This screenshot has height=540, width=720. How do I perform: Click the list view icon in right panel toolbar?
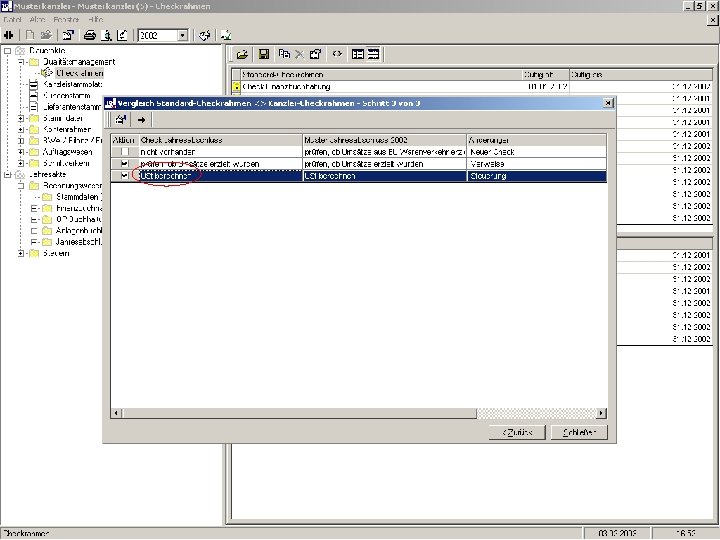(x=358, y=54)
